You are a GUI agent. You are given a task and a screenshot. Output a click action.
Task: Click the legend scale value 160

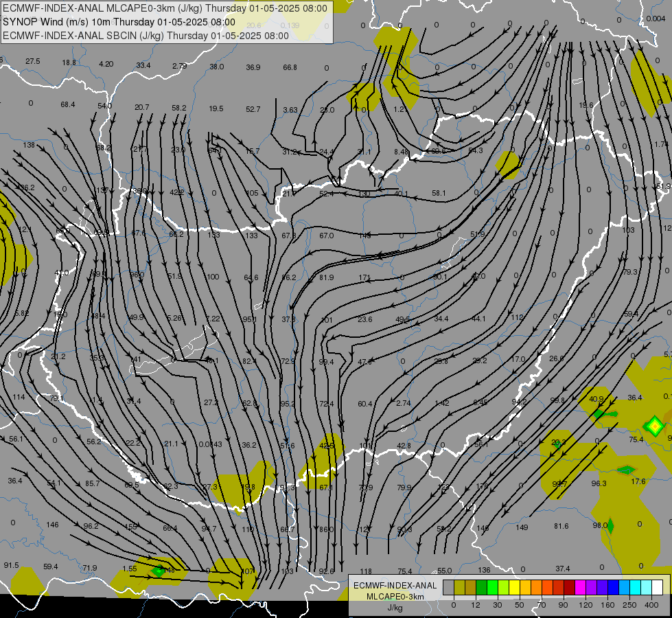pos(607,605)
